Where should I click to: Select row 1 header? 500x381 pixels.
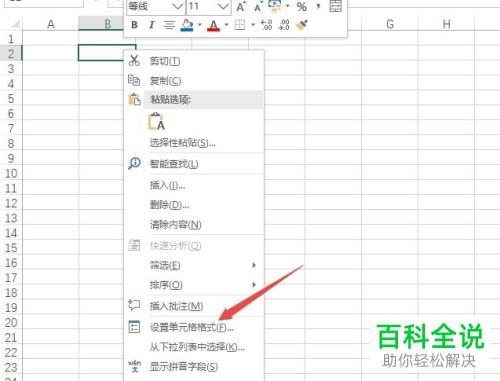click(11, 39)
